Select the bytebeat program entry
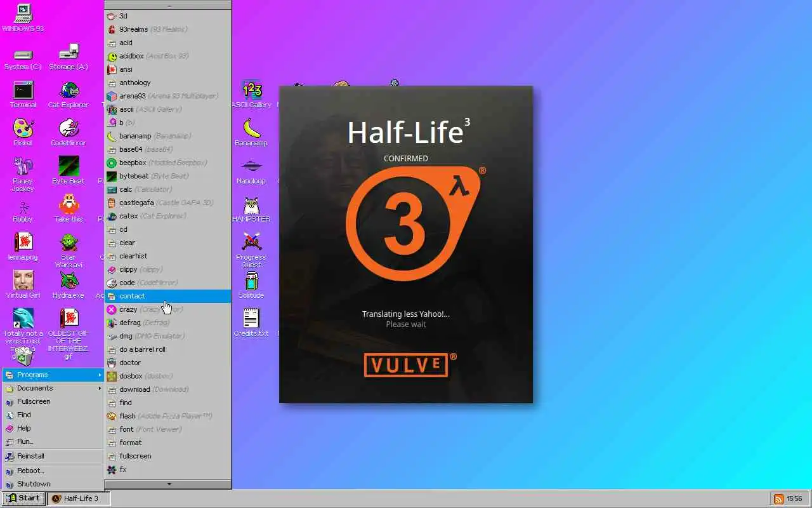 (168, 176)
